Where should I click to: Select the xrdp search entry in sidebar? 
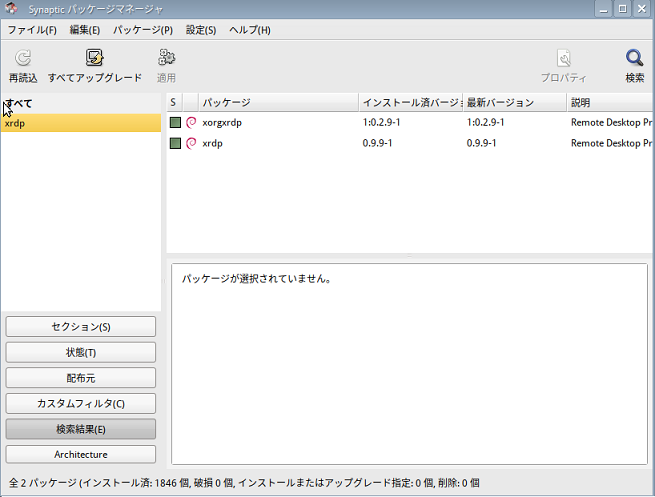point(81,123)
